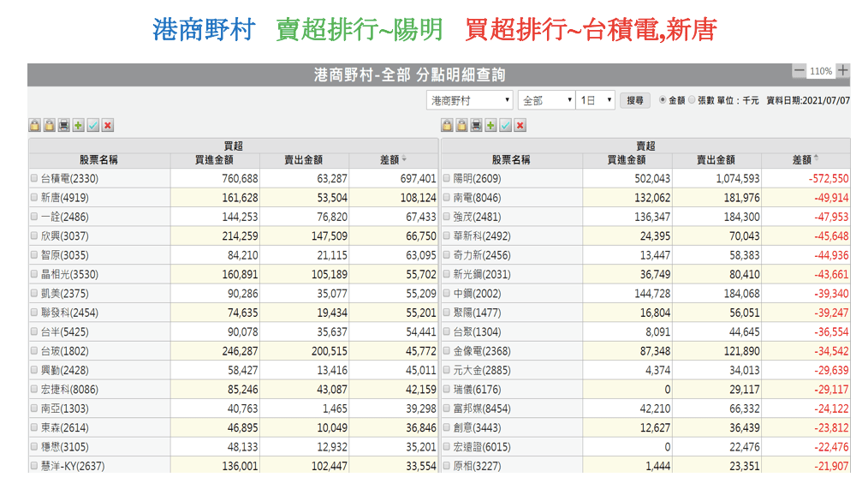This screenshot has width=868, height=495.
Task: Click the print icon above the 買超 table
Action: (x=64, y=126)
